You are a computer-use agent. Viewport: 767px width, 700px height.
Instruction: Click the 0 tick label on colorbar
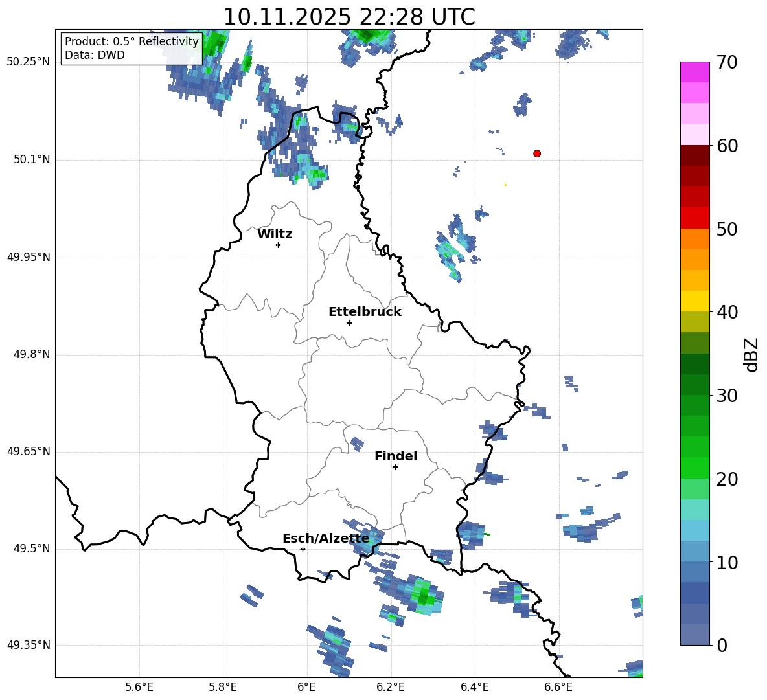722,646
